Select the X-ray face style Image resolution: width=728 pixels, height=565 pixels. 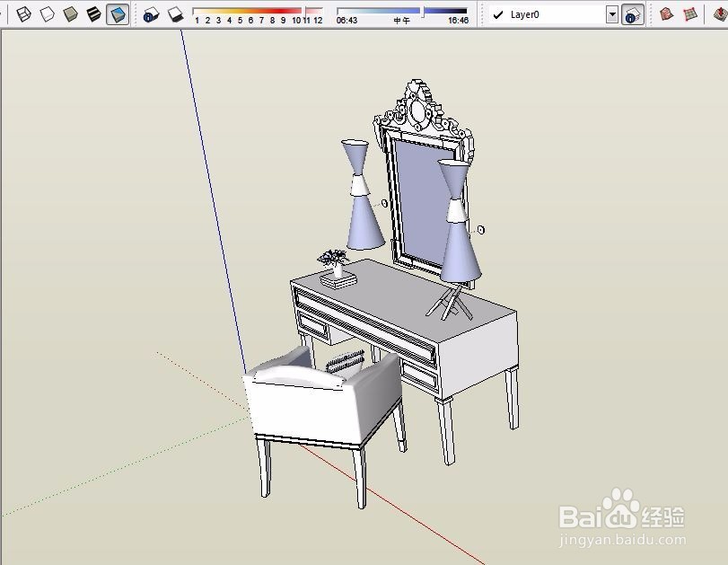[x=24, y=13]
